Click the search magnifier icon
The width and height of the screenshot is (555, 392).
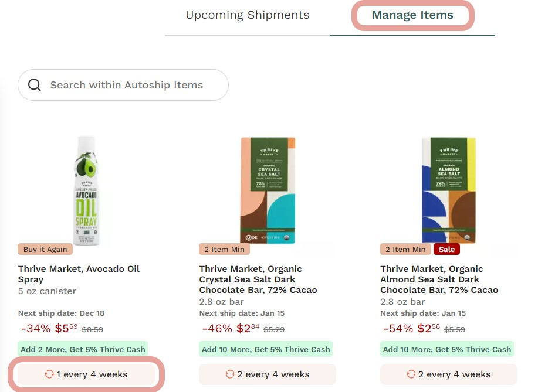click(35, 85)
